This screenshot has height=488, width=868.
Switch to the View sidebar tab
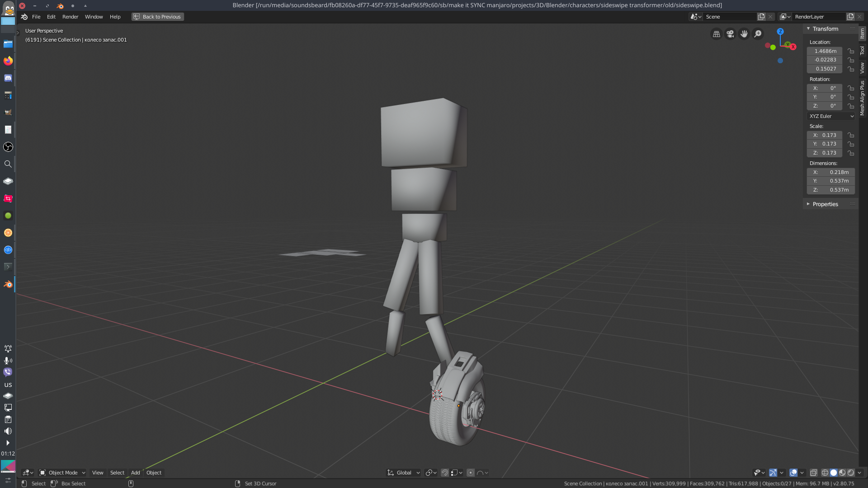tap(863, 68)
